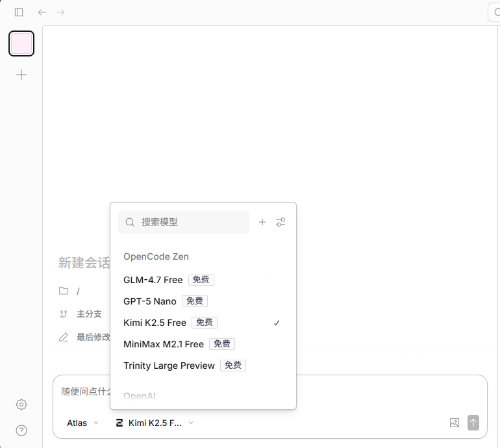Image resolution: width=500 pixels, height=448 pixels.
Task: Select Kimi K2.5 Free model
Action: 203,323
